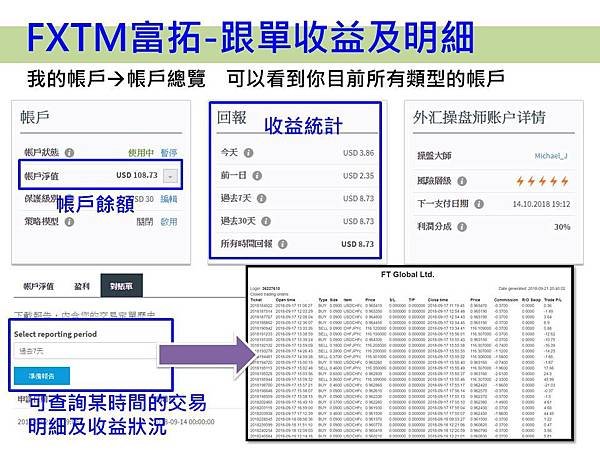
Task: Click info icon next to 所有時間回報
Action: pyautogui.click(x=282, y=244)
